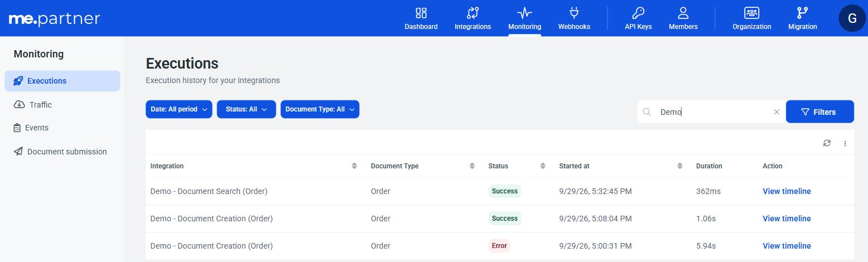The height and width of the screenshot is (262, 868).
Task: Sort table by Integration column
Action: click(x=354, y=166)
